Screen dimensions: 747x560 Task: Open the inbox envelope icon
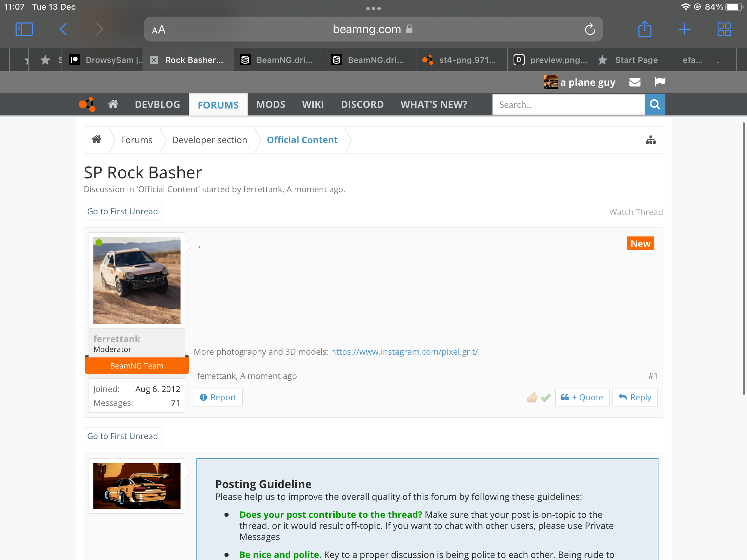[635, 82]
